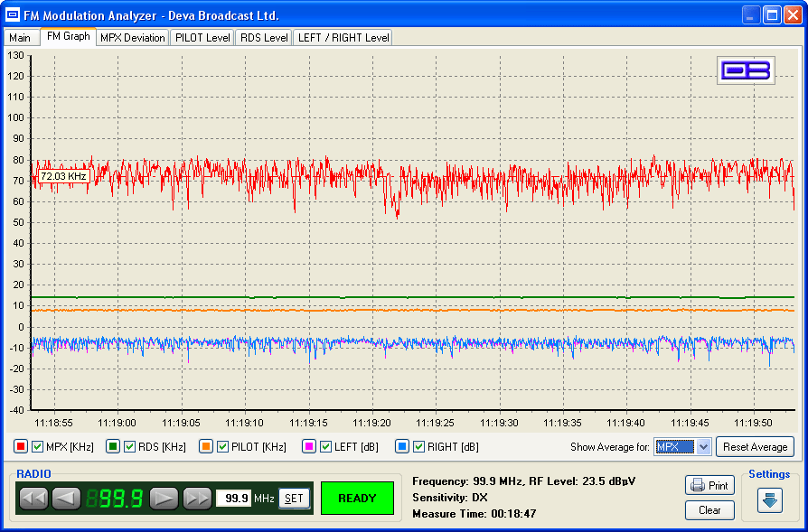Click the fast forward seek button
808x532 pixels.
point(197,499)
